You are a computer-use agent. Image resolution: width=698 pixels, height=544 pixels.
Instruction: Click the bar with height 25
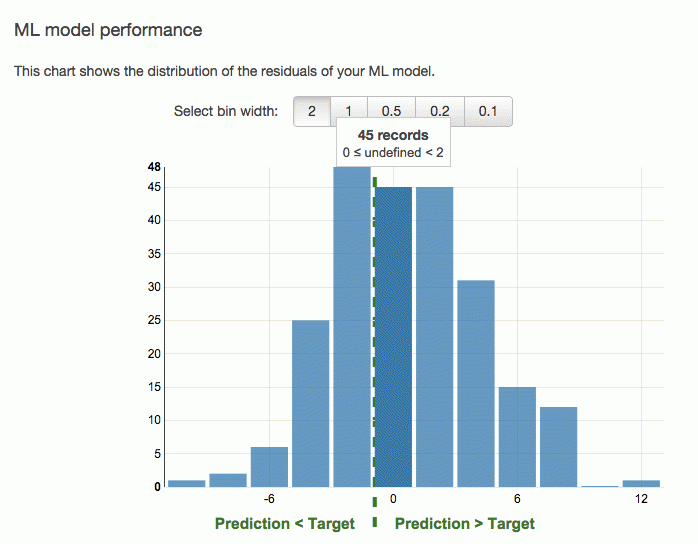pos(311,404)
